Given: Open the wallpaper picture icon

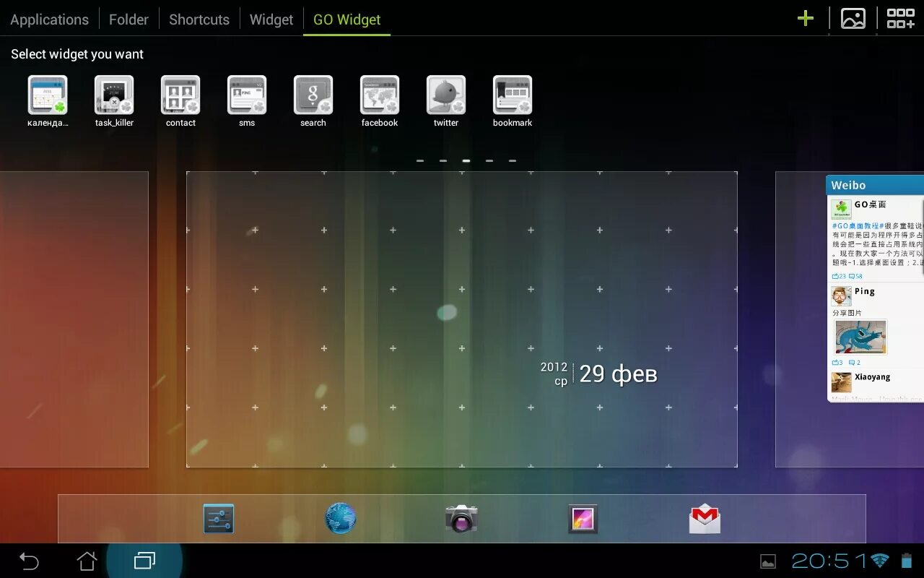Looking at the screenshot, I should 853,19.
